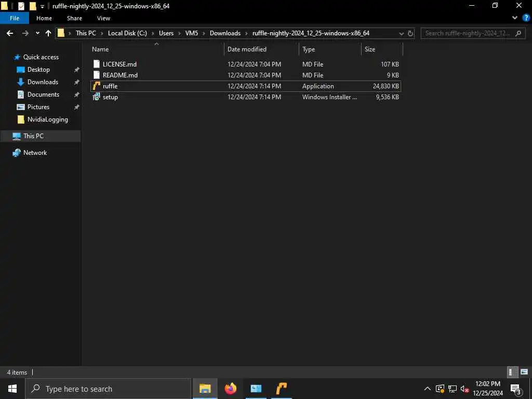
Task: Open recent locations dropdown arrow
Action: (x=37, y=33)
